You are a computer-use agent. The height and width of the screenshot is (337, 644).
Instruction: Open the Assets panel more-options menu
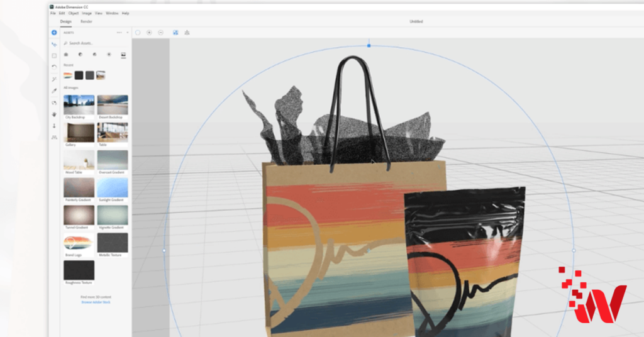click(x=119, y=32)
